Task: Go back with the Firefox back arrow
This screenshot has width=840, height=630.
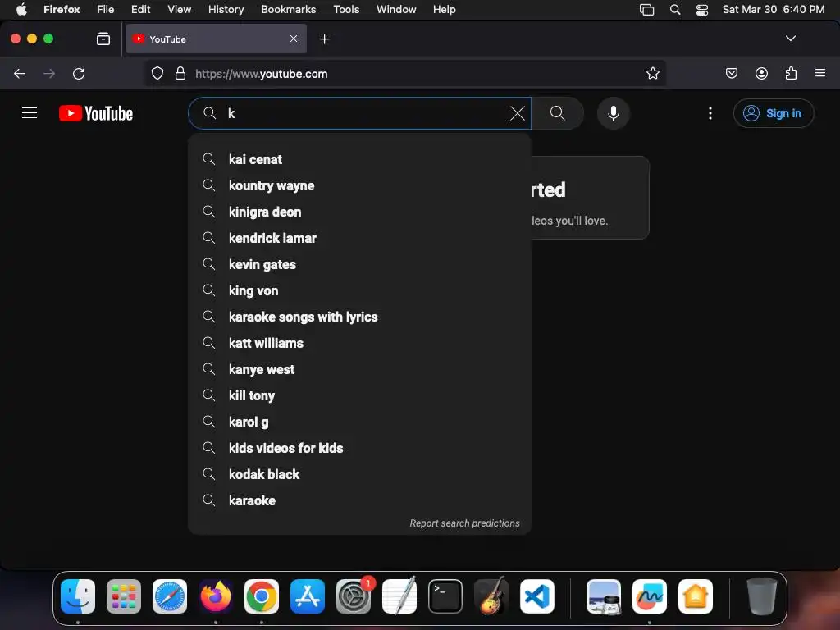Action: point(20,73)
